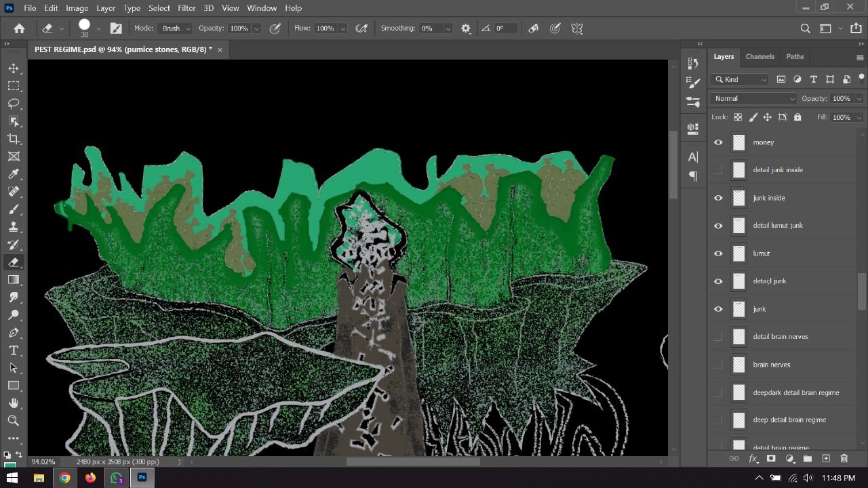Image resolution: width=868 pixels, height=488 pixels.
Task: Open the Window menu
Action: (x=262, y=8)
